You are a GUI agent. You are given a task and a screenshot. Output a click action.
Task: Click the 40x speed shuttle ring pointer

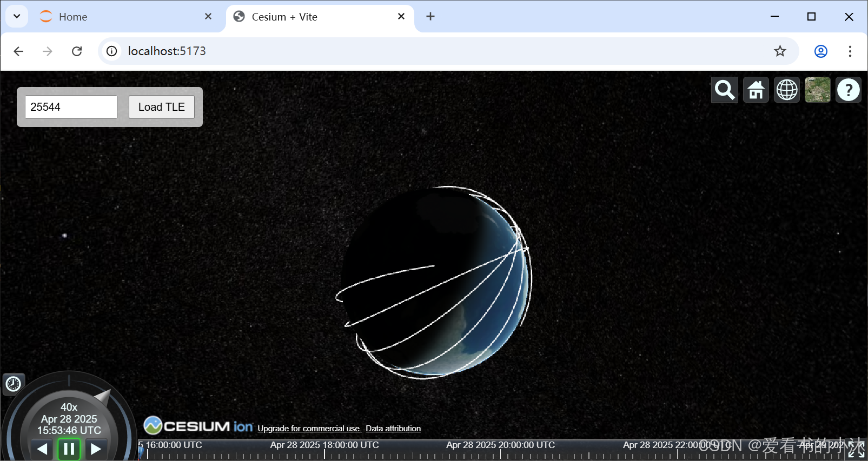[x=104, y=397]
